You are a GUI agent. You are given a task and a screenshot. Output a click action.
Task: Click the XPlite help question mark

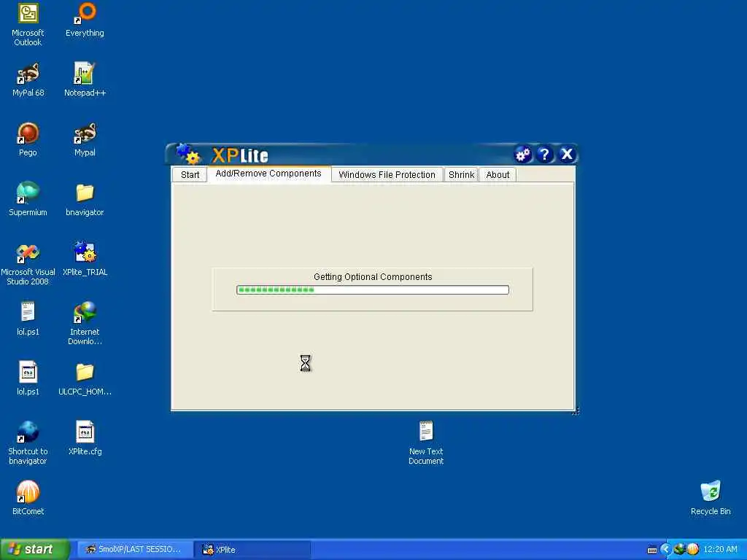pyautogui.click(x=544, y=155)
